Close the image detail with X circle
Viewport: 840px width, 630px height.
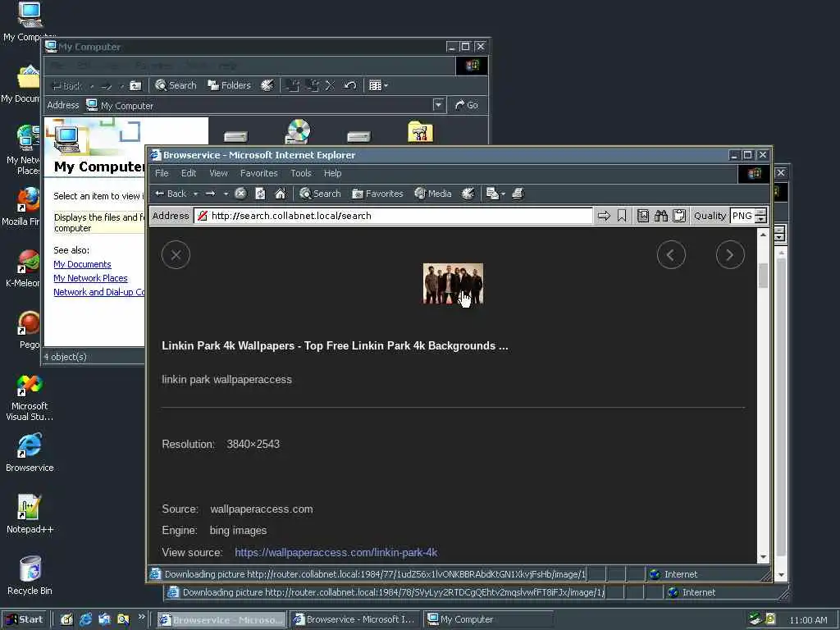coord(176,255)
